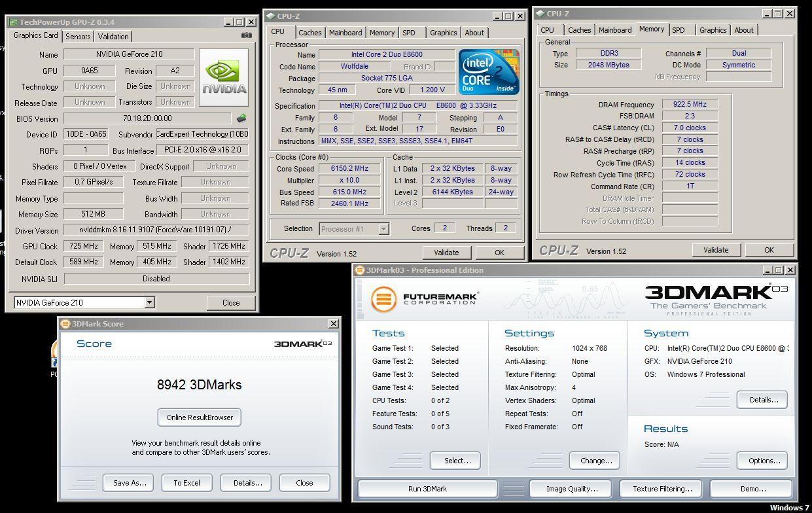Close GPU-Z using the Close button
Viewport: 812px width, 513px height.
coord(231,303)
